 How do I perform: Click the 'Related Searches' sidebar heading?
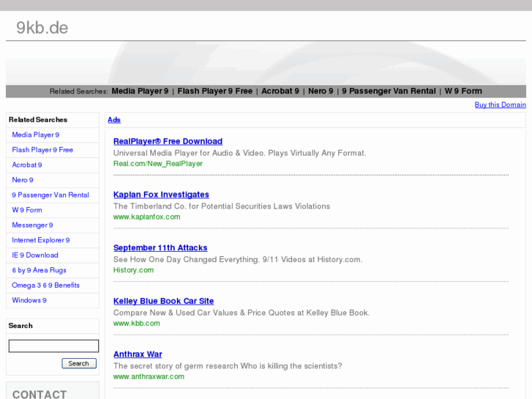click(38, 120)
